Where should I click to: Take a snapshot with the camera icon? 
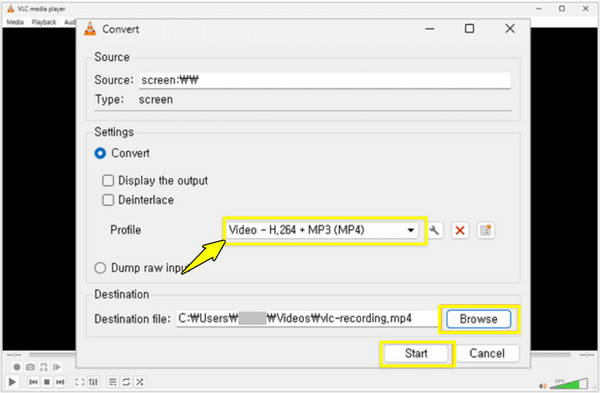(x=30, y=367)
